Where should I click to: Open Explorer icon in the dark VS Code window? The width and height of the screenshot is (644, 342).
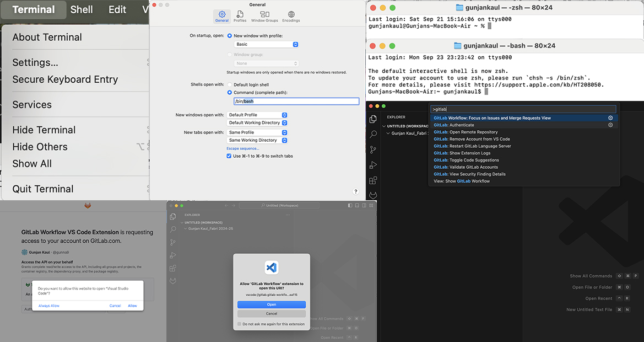coord(373,119)
